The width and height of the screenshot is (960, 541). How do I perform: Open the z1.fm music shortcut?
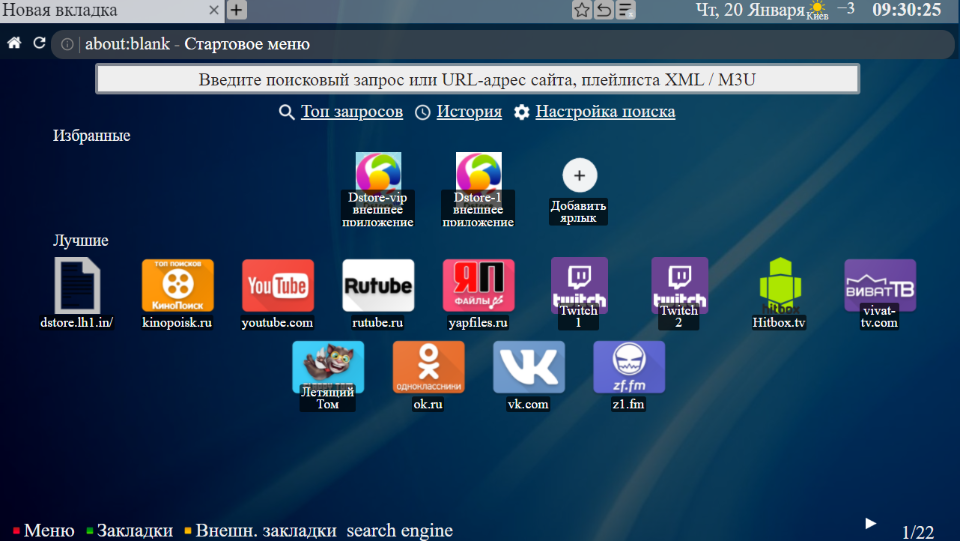pyautogui.click(x=628, y=368)
